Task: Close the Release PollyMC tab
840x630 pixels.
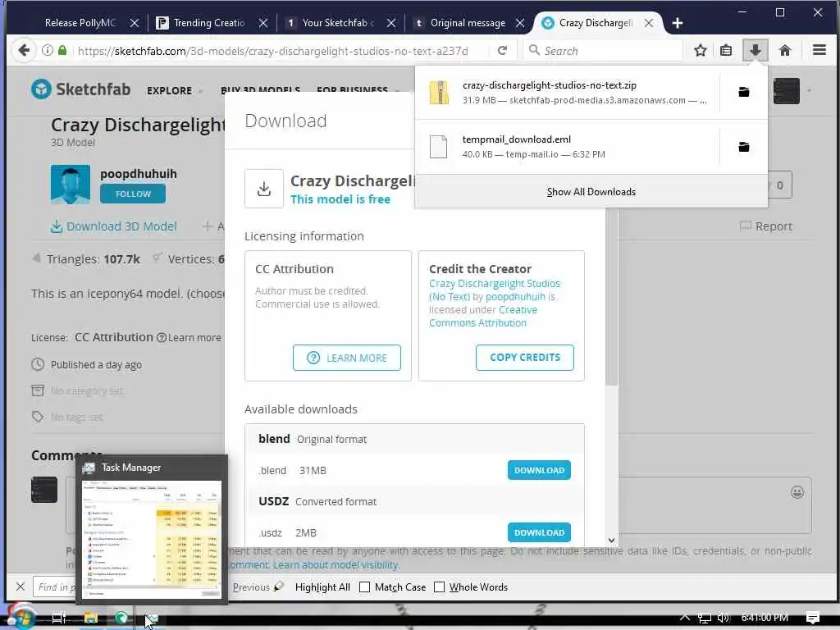Action: point(135,23)
